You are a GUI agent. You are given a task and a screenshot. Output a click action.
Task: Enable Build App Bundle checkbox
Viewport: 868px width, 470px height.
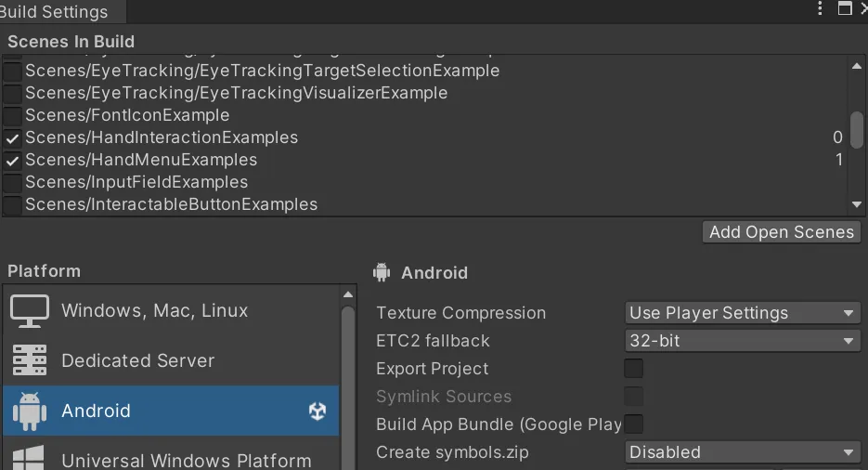click(634, 424)
